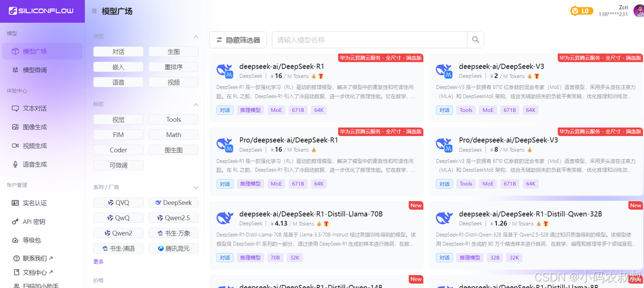Toggle the Coder tag filter
Viewport: 644px width, 288px height.
(x=118, y=150)
